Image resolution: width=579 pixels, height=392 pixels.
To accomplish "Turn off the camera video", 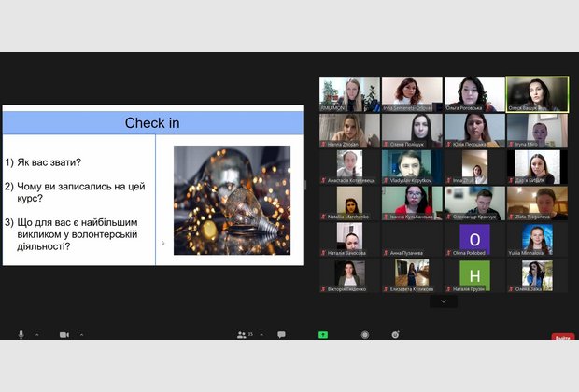I will (x=64, y=334).
